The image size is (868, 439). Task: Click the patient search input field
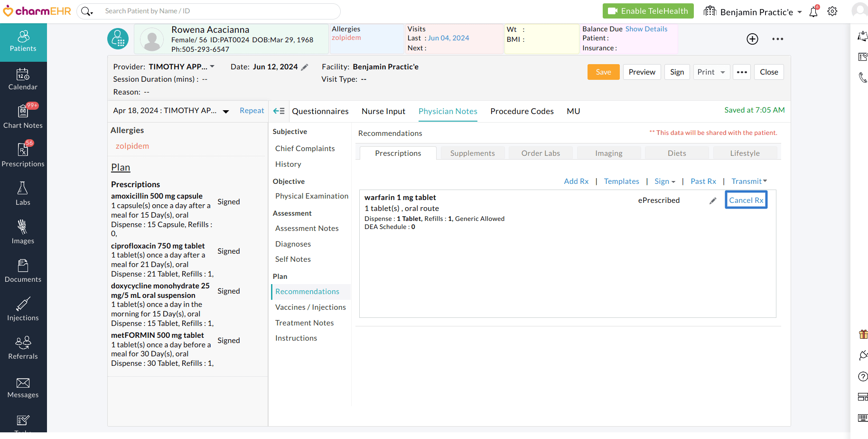pos(218,11)
